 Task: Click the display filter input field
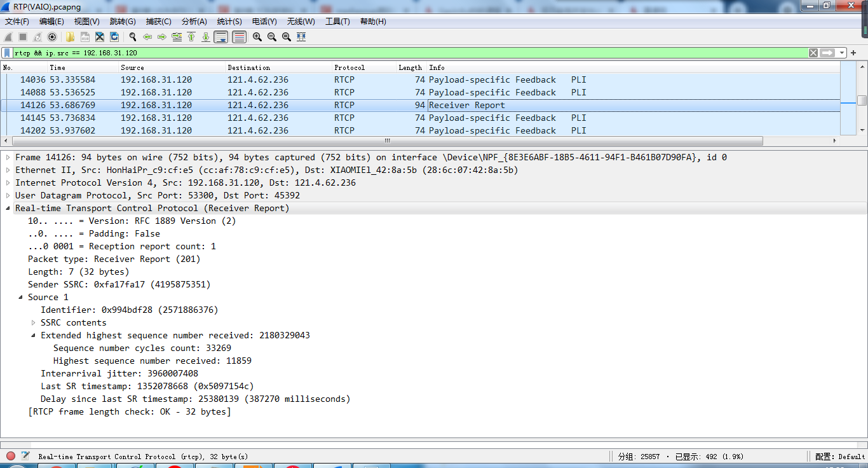click(410, 53)
